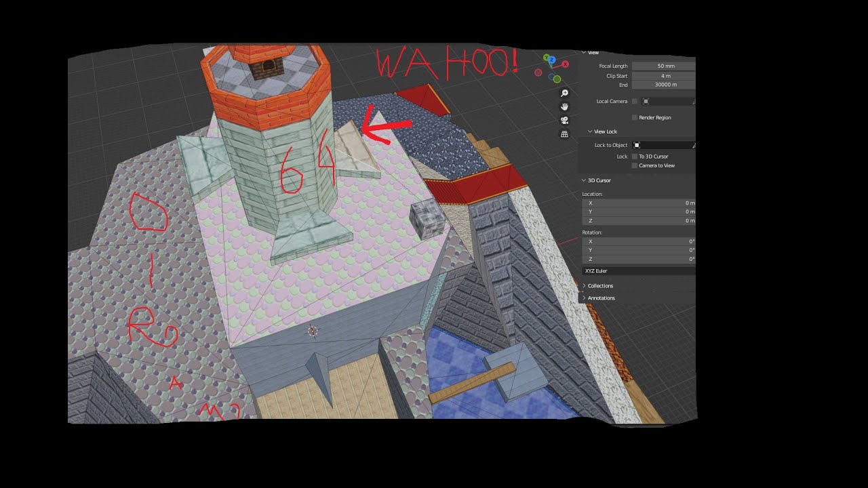Open the XYZ Euler rotation mode dropdown

point(639,271)
